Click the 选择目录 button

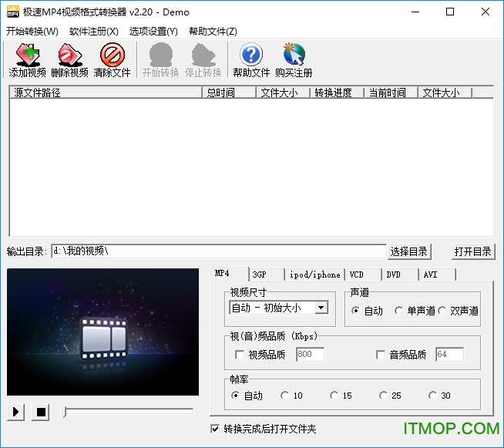click(409, 251)
